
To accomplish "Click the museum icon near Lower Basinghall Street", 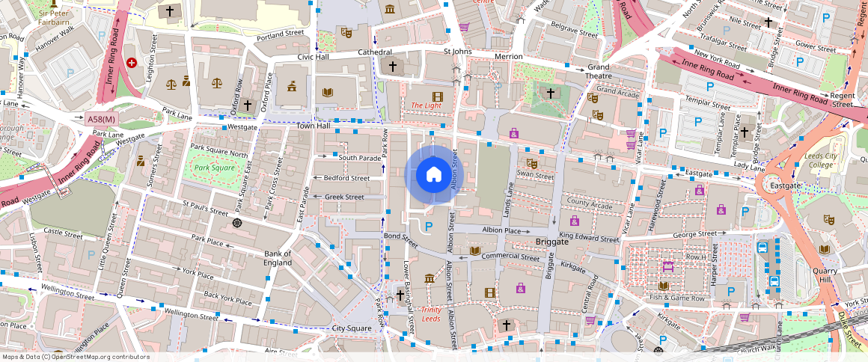I will point(429,278).
